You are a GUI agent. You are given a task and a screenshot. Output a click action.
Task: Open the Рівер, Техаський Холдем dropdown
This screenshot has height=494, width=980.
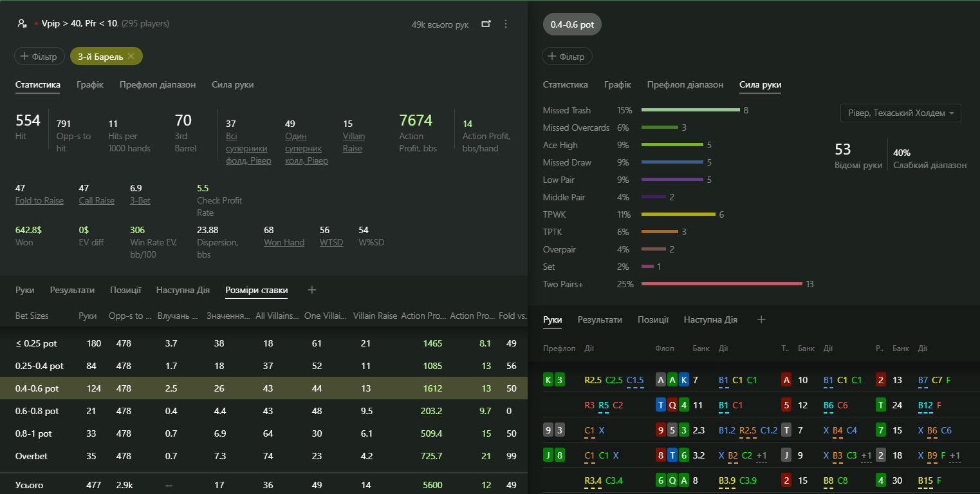[x=900, y=113]
